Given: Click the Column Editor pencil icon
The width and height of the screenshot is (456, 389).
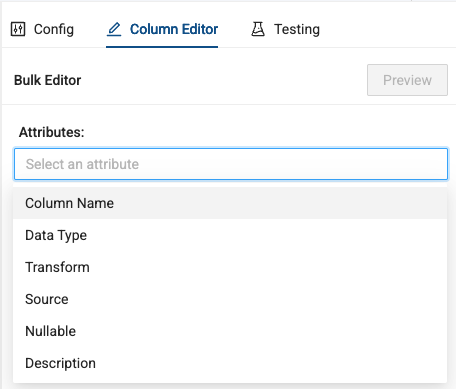Looking at the screenshot, I should 114,29.
